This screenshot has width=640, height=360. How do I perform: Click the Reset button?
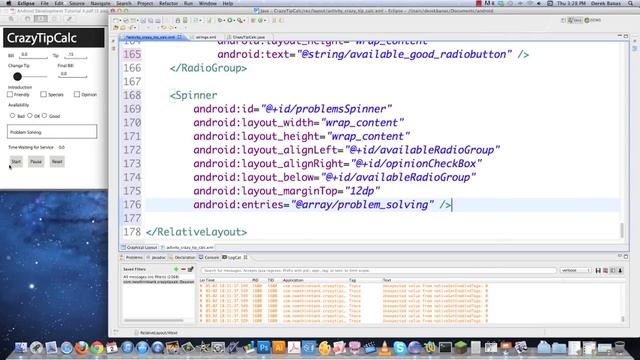click(x=57, y=162)
